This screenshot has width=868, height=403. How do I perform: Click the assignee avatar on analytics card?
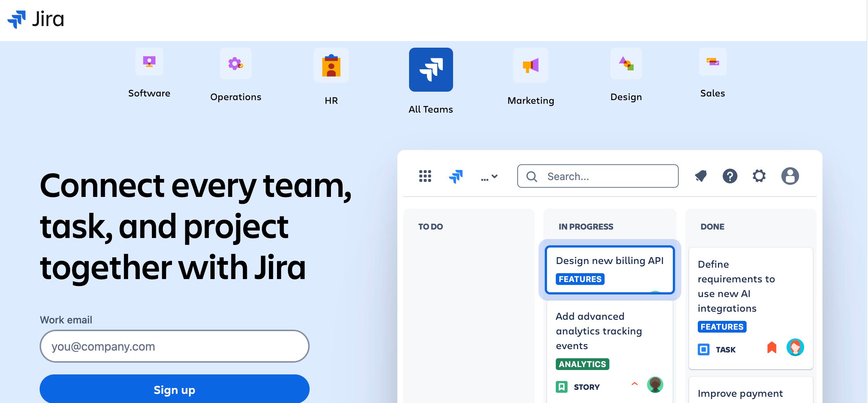(655, 385)
